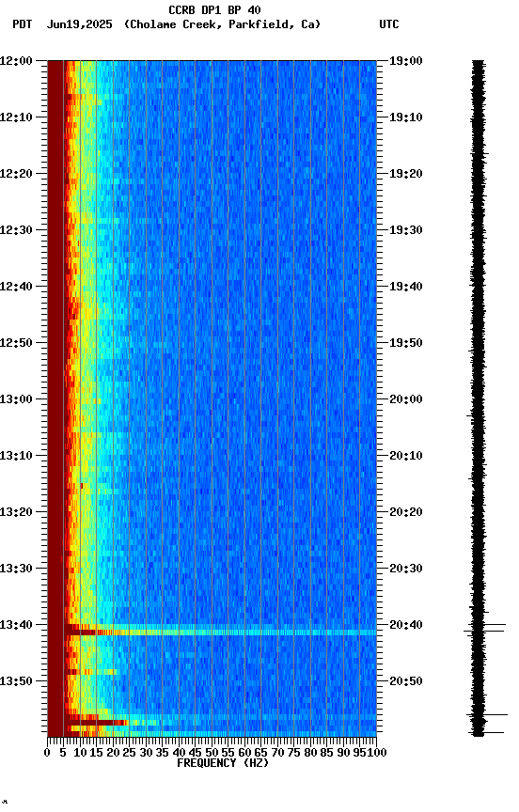Click the PDT time label 12:50

click(16, 343)
